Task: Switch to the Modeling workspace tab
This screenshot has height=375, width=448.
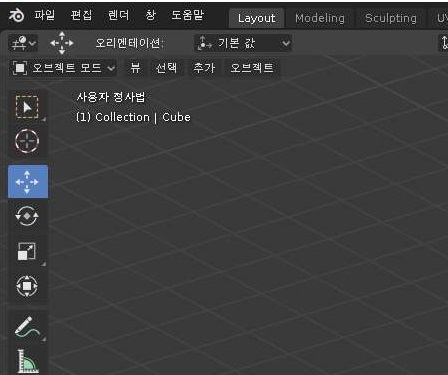Action: tap(320, 18)
